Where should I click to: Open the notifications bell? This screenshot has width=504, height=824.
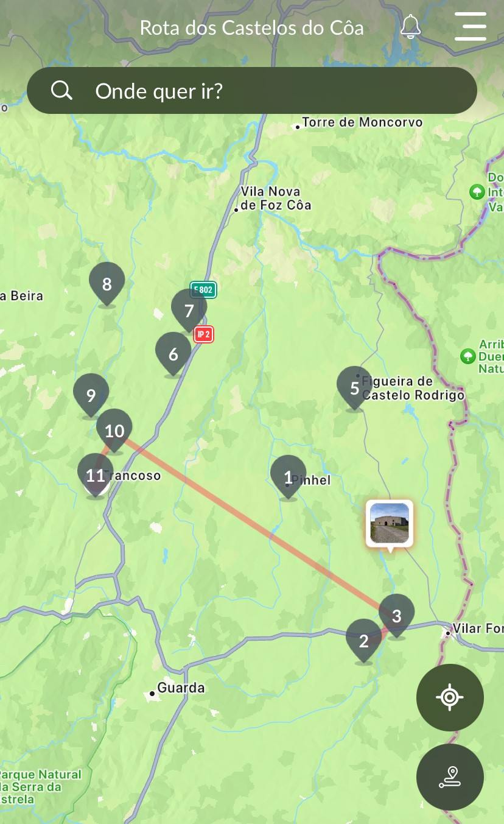click(411, 27)
